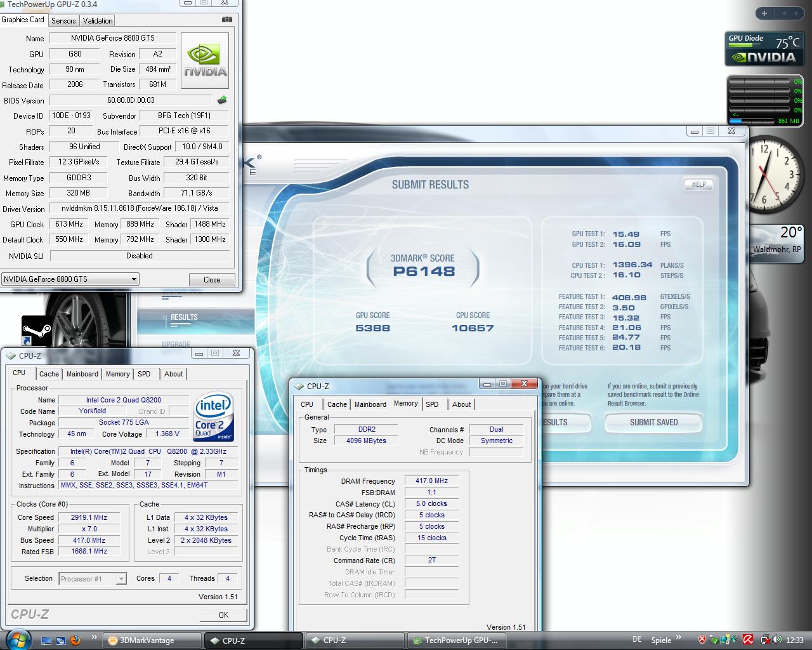Image resolution: width=812 pixels, height=650 pixels.
Task: Click the DRAM Frequency value 417.0 MHz
Action: coord(432,481)
